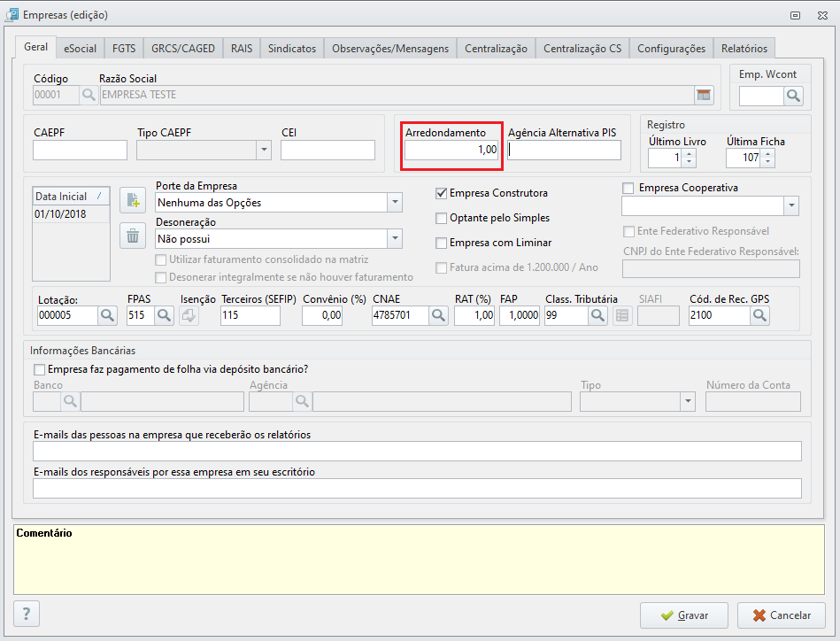The width and height of the screenshot is (840, 642).
Task: Look up CNAE with magnifier icon
Action: (x=438, y=315)
